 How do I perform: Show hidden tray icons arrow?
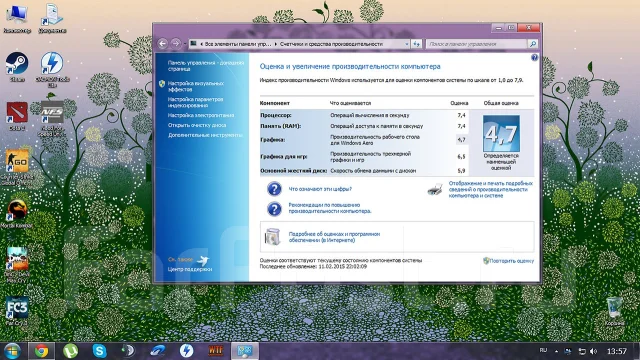click(556, 351)
